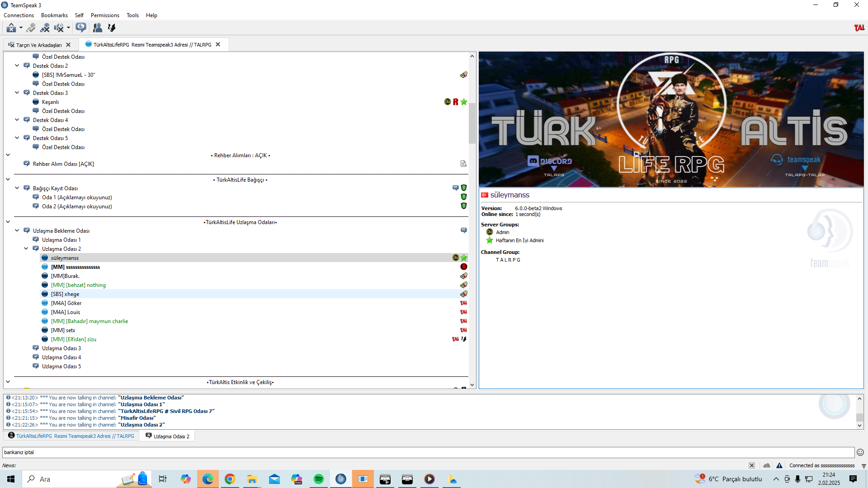Click green shield icon on Oda 1 row
The image size is (868, 488).
click(x=464, y=197)
